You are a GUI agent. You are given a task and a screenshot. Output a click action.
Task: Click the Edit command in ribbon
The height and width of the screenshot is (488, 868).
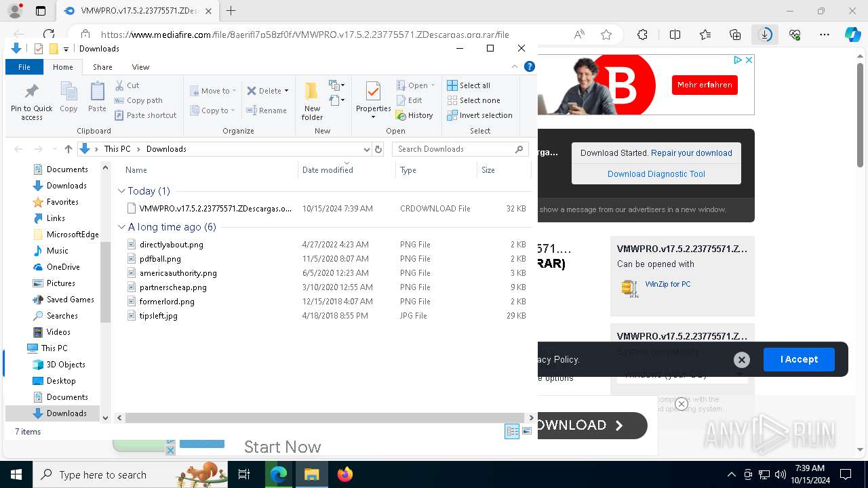pos(410,100)
